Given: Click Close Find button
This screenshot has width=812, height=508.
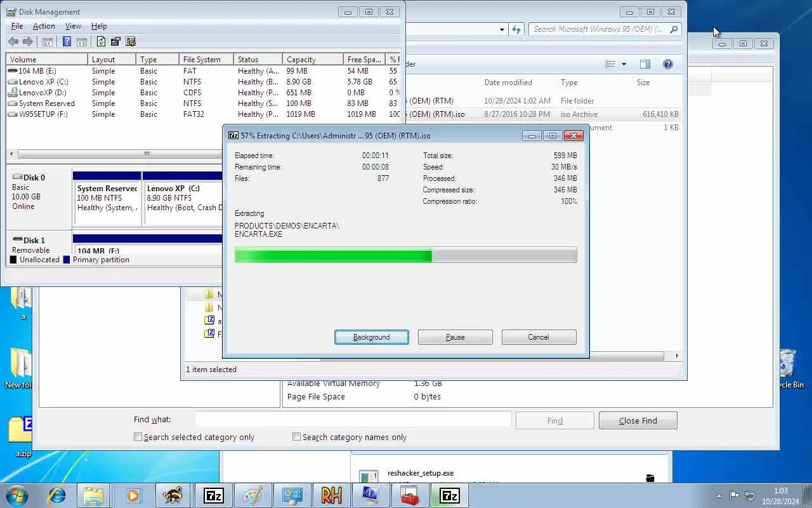Looking at the screenshot, I should pyautogui.click(x=638, y=420).
